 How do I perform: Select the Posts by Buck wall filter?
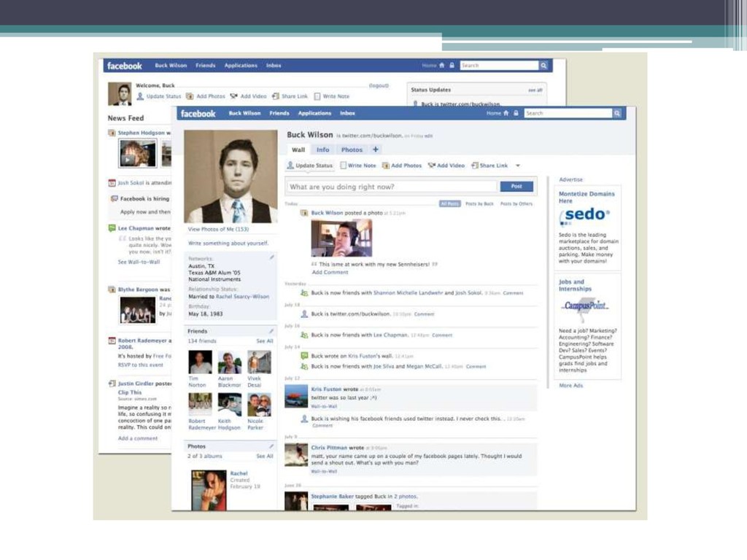point(479,204)
